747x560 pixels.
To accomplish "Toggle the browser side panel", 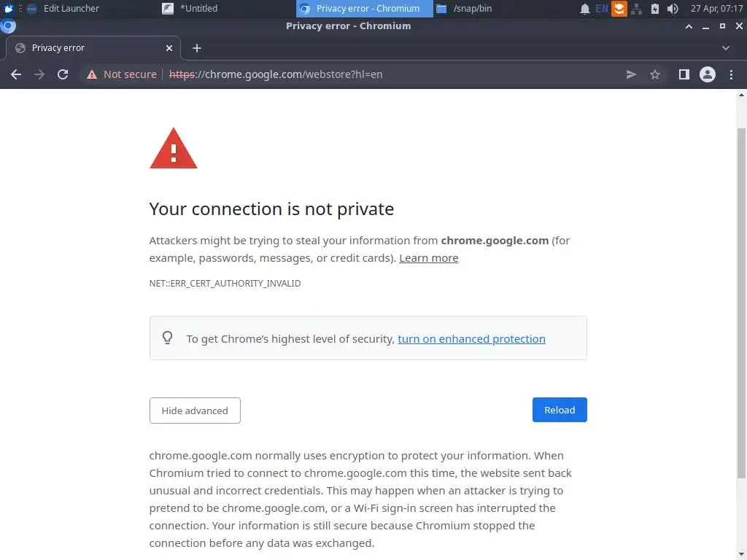I will point(684,74).
